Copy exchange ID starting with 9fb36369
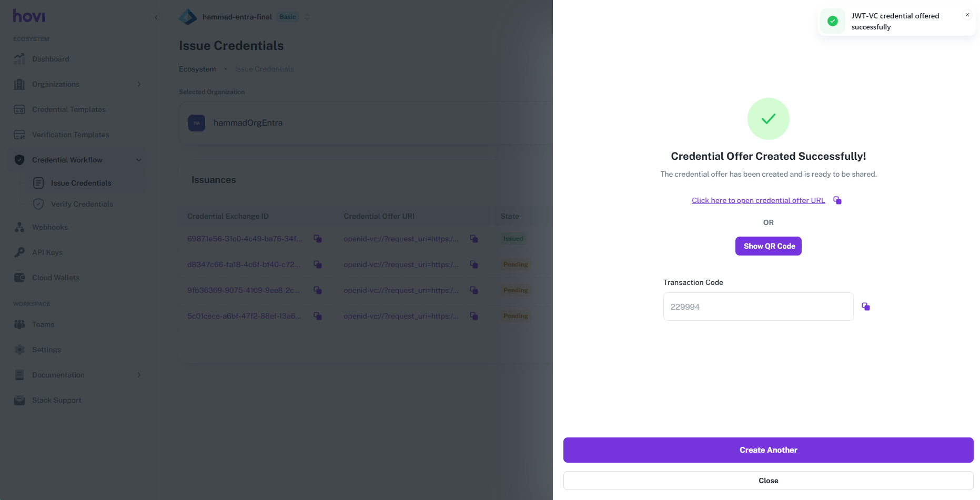The width and height of the screenshot is (980, 500). pos(318,290)
